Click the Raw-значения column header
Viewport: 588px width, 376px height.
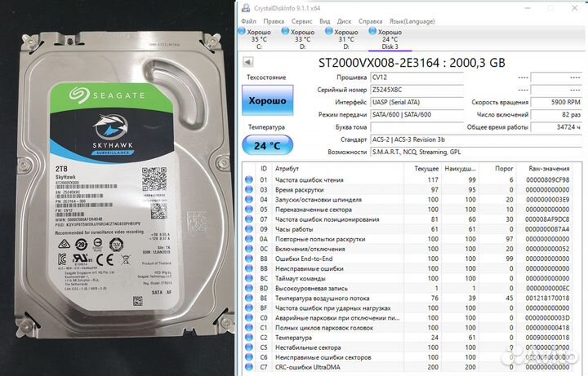[549, 169]
